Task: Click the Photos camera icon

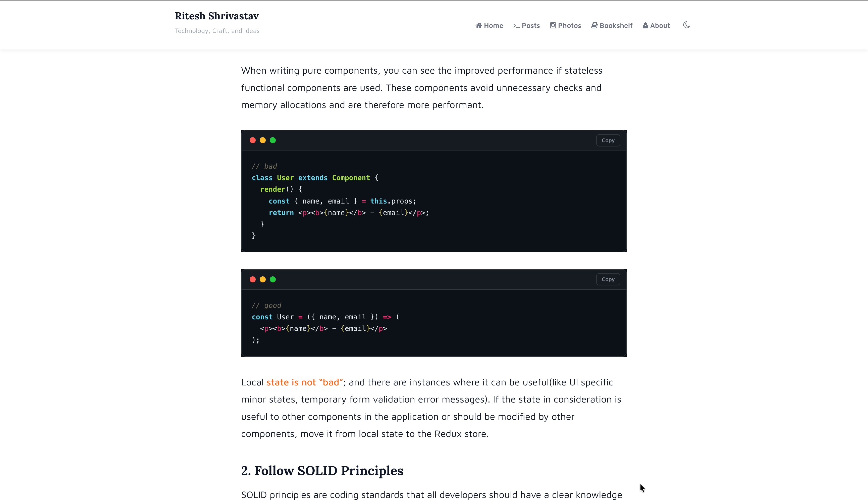Action: coord(553,25)
